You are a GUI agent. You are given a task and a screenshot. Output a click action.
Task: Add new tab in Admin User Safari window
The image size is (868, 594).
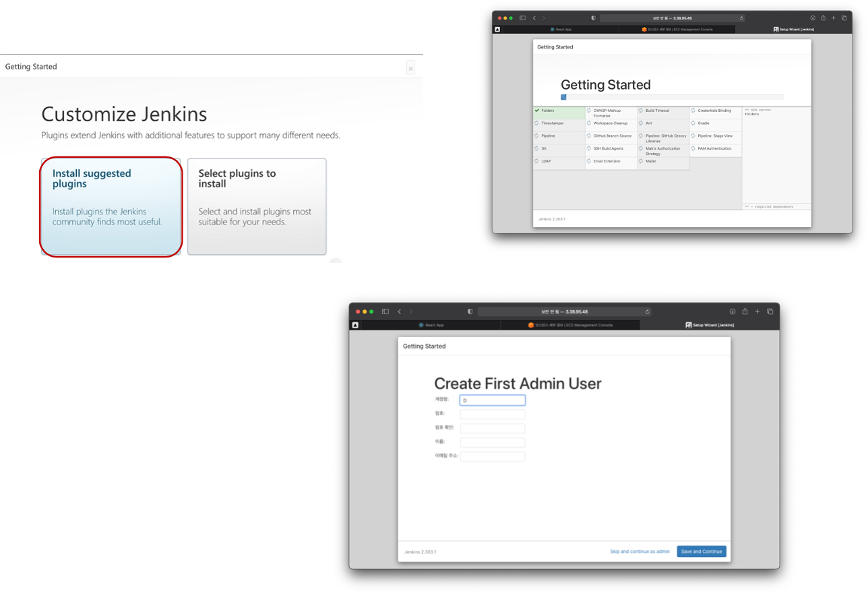pos(757,311)
